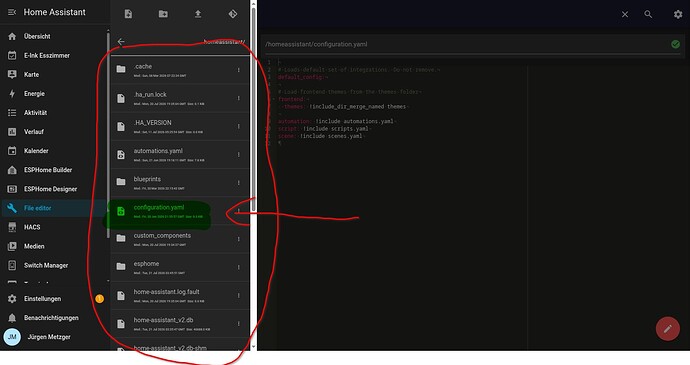Click the file browser vertical scrollbar
This screenshot has width=690, height=365.
click(253, 110)
